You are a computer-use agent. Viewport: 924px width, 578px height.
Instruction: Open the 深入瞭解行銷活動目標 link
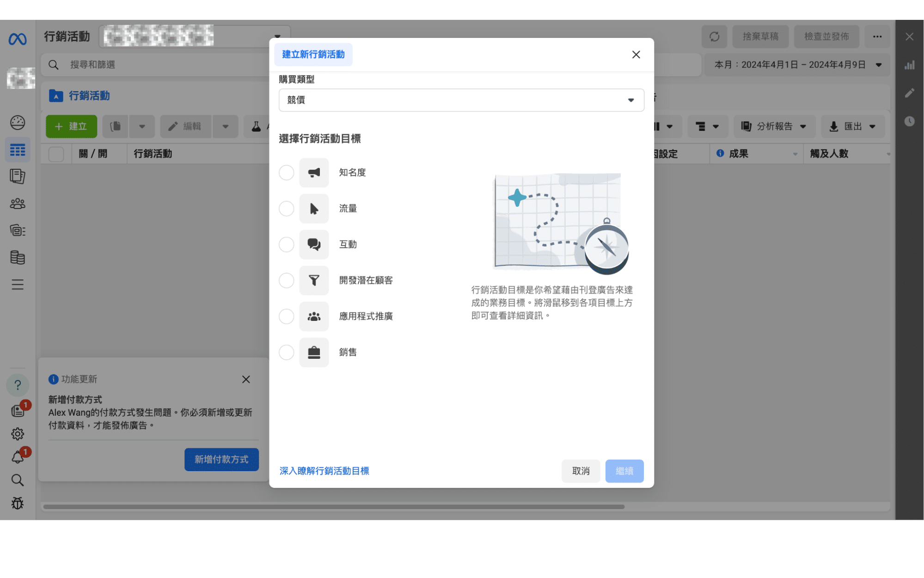tap(324, 471)
